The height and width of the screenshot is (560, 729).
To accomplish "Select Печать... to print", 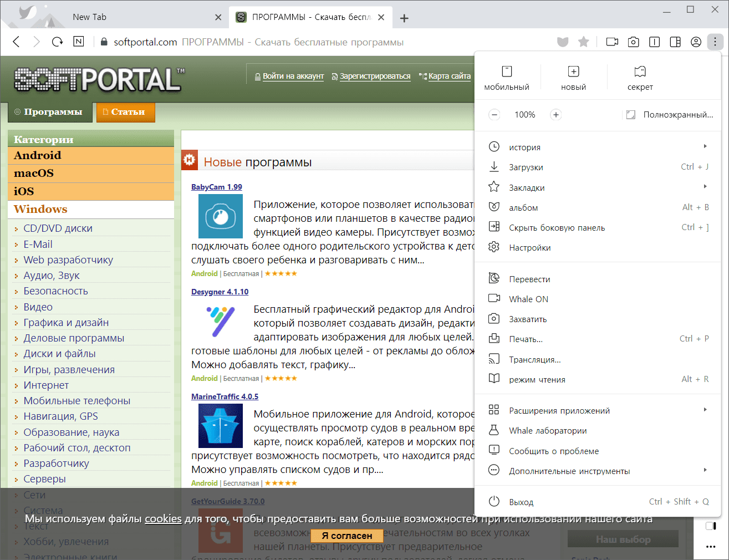I will [598, 339].
